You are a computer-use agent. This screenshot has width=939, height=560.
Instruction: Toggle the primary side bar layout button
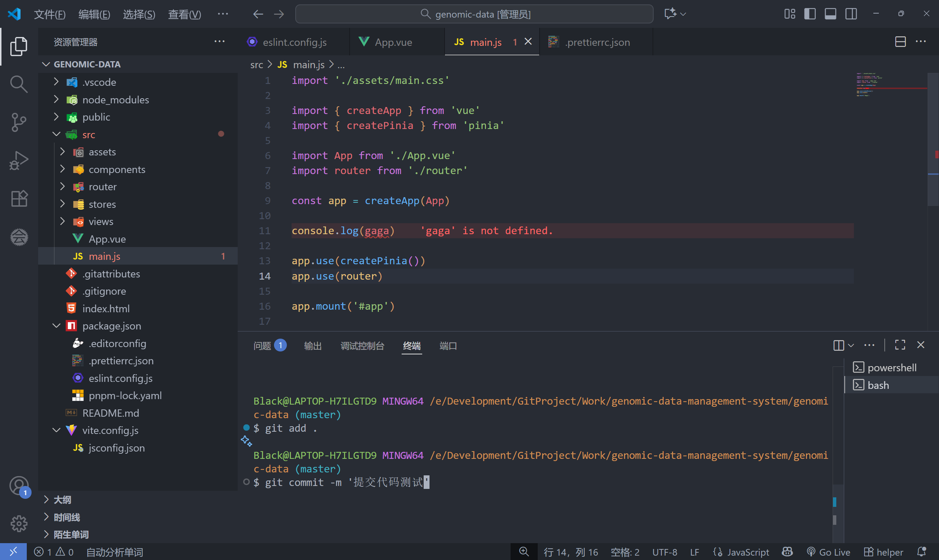click(x=810, y=14)
